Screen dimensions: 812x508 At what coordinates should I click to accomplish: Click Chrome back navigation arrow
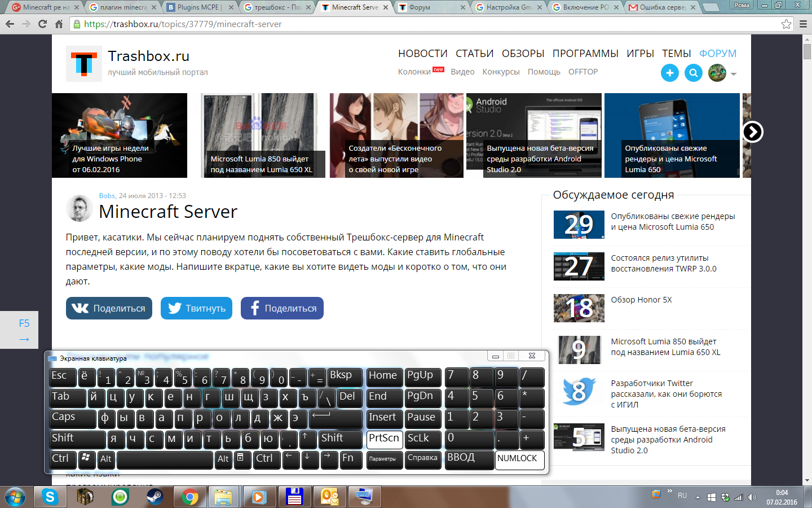(10, 24)
